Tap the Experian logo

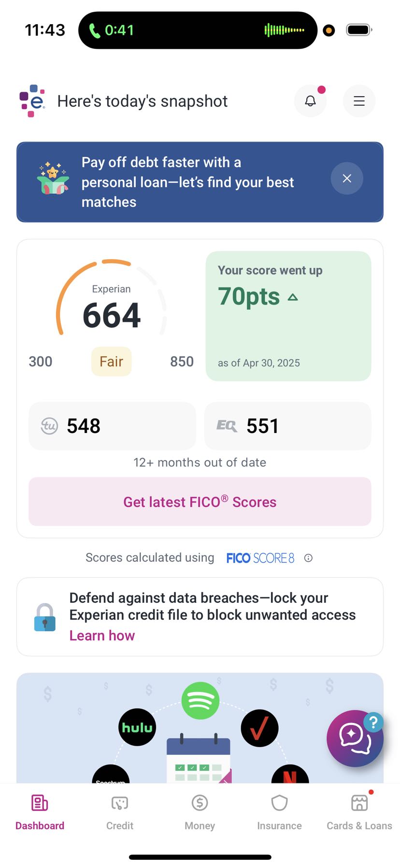click(32, 101)
